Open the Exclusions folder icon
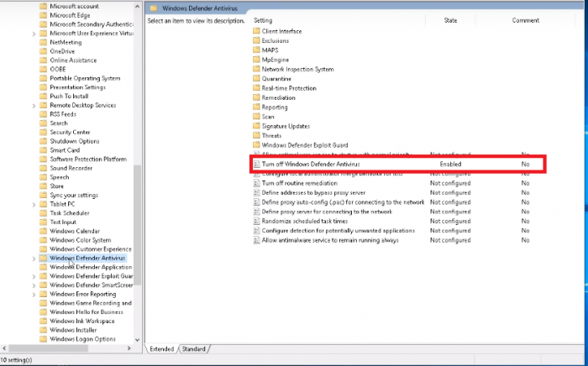Screen dimensions: 588x366 pyautogui.click(x=256, y=40)
